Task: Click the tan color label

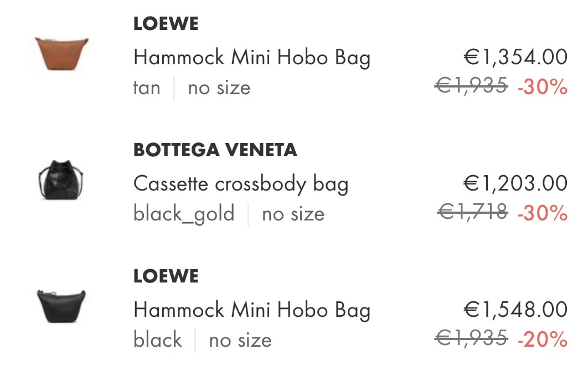Action: click(x=147, y=88)
